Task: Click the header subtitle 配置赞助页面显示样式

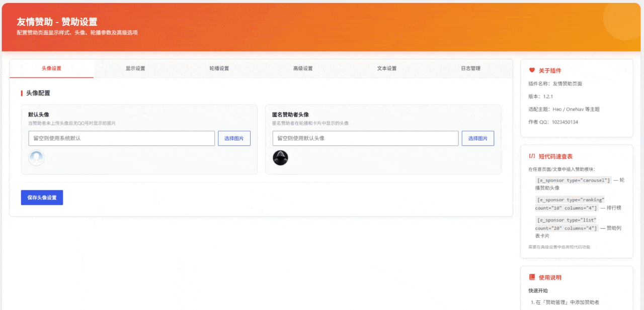Action: coord(77,33)
